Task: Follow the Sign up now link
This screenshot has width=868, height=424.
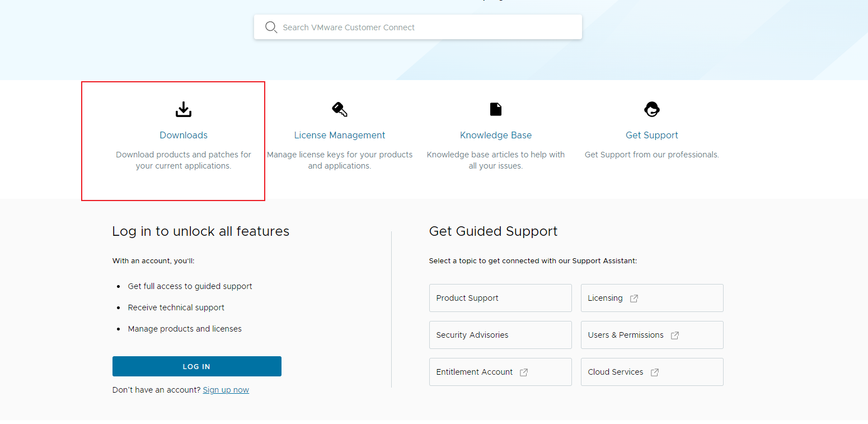Action: point(226,390)
